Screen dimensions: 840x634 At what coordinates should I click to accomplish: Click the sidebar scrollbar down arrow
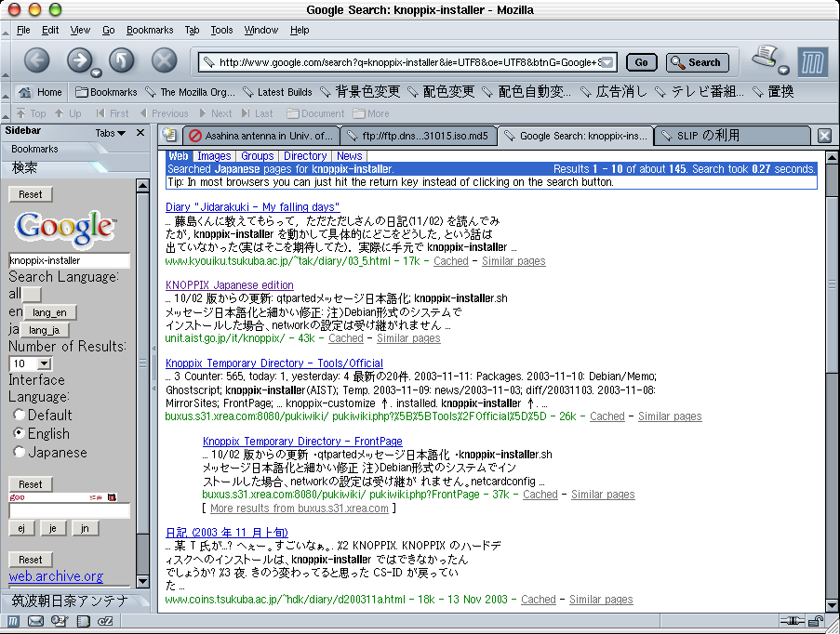click(x=142, y=580)
